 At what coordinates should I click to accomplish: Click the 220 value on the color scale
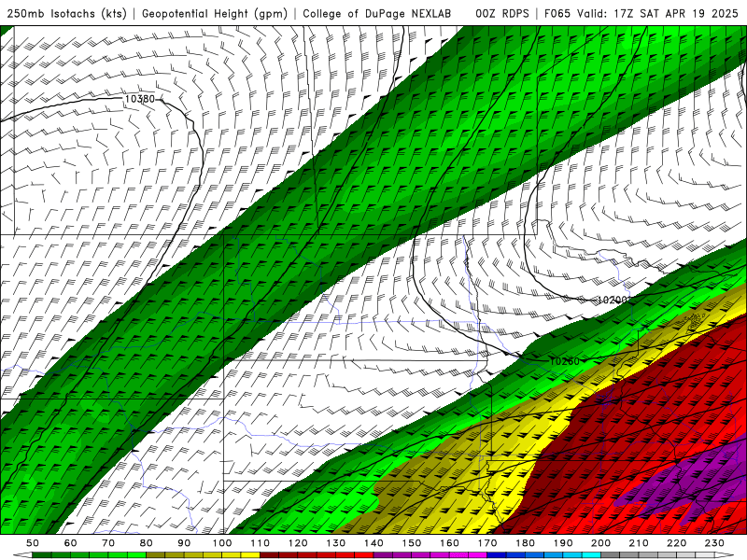pyautogui.click(x=676, y=543)
